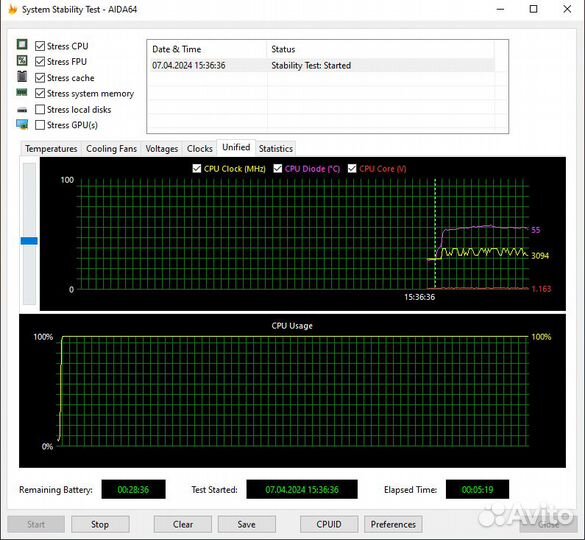The height and width of the screenshot is (540, 585).
Task: Click the 55 CPU diode temperature label
Action: pos(535,230)
